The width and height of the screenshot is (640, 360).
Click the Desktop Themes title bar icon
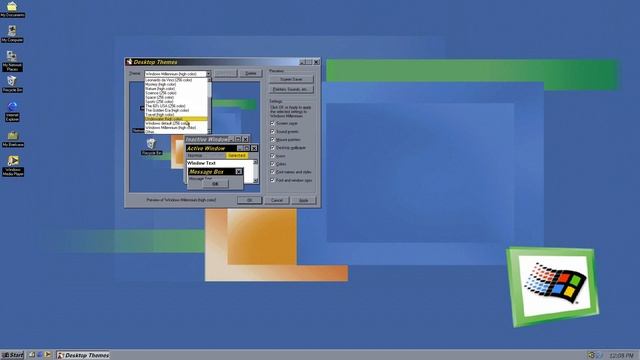click(129, 62)
